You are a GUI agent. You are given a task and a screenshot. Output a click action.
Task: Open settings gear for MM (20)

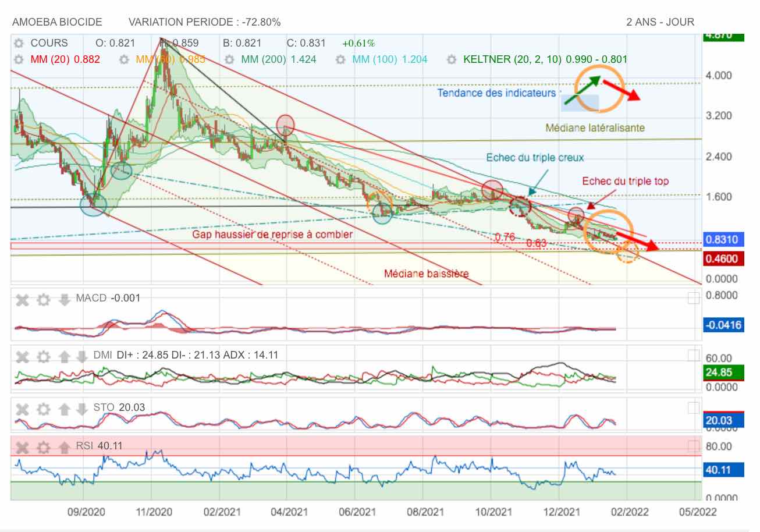(19, 59)
